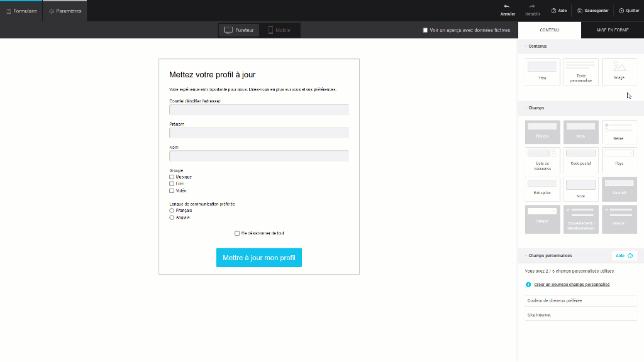Check the Musique group checkbox
The width and height of the screenshot is (644, 362).
tap(172, 177)
